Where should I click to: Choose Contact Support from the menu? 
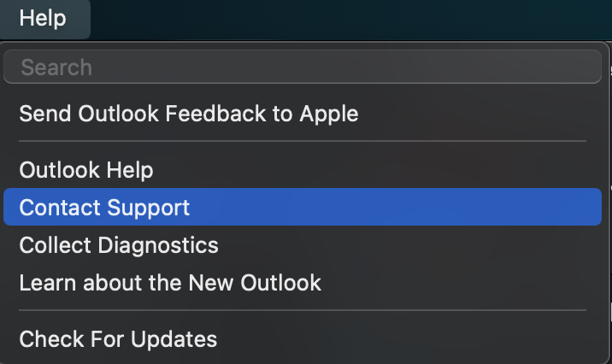pyautogui.click(x=104, y=208)
